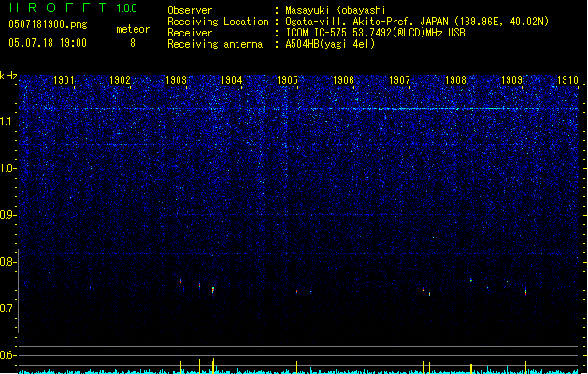Screen dimensions: 588x374
Task: Click the kHz axis unit label
Action: click(x=8, y=76)
